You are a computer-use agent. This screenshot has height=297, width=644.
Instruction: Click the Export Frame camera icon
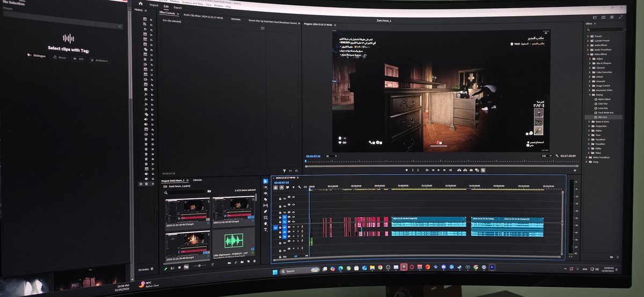[x=471, y=170]
